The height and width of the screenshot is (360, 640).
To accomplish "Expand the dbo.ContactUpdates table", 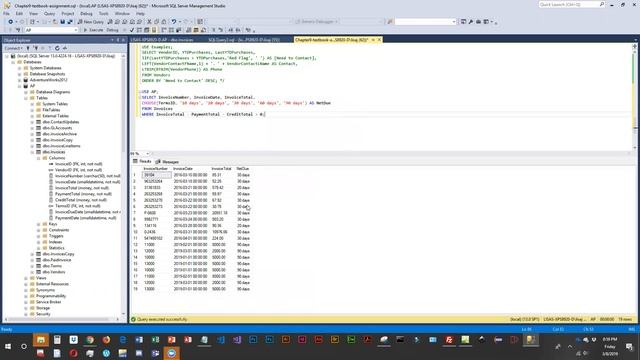I will [x=32, y=122].
